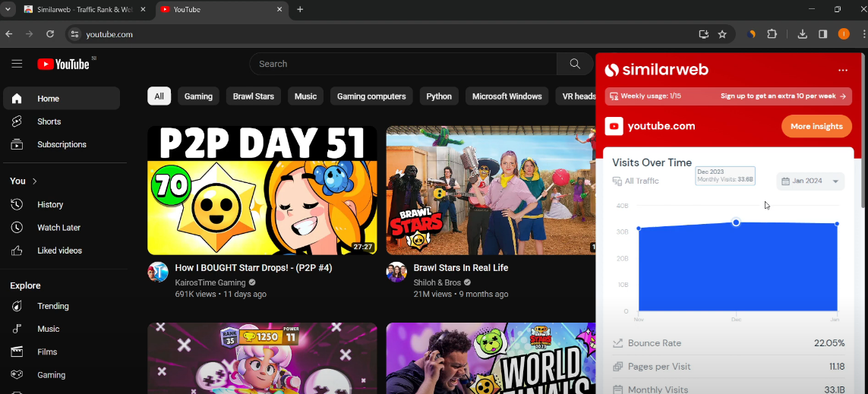The width and height of the screenshot is (868, 394).
Task: Click the Monthly Visits value 33.1B
Action: pyautogui.click(x=835, y=389)
